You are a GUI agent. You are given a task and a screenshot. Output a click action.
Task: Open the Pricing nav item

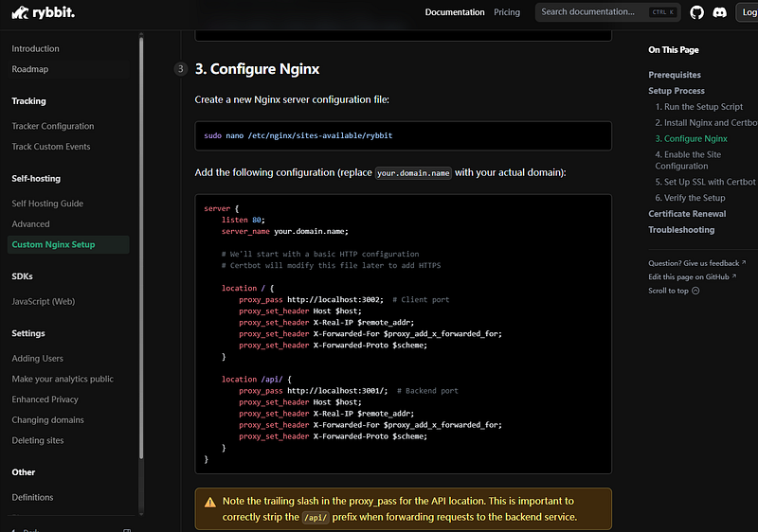pyautogui.click(x=507, y=12)
